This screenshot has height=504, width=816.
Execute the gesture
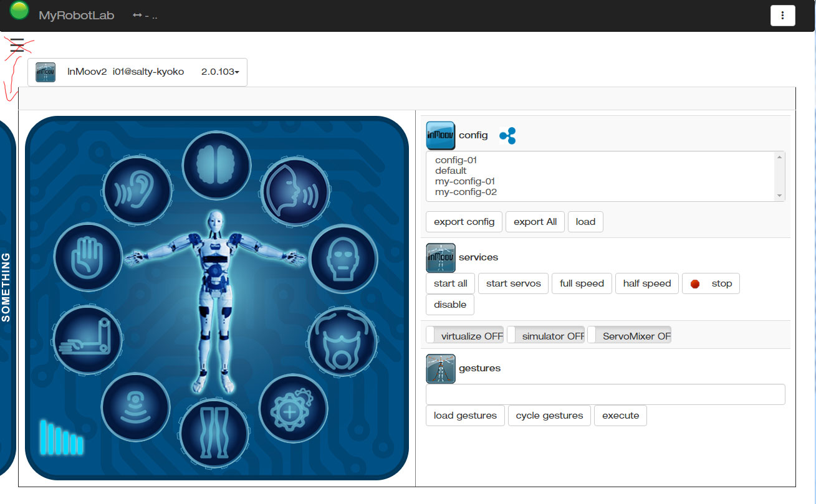(620, 416)
